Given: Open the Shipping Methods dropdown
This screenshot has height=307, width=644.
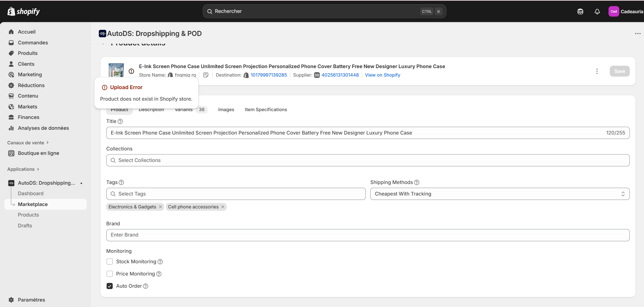Looking at the screenshot, I should (499, 194).
